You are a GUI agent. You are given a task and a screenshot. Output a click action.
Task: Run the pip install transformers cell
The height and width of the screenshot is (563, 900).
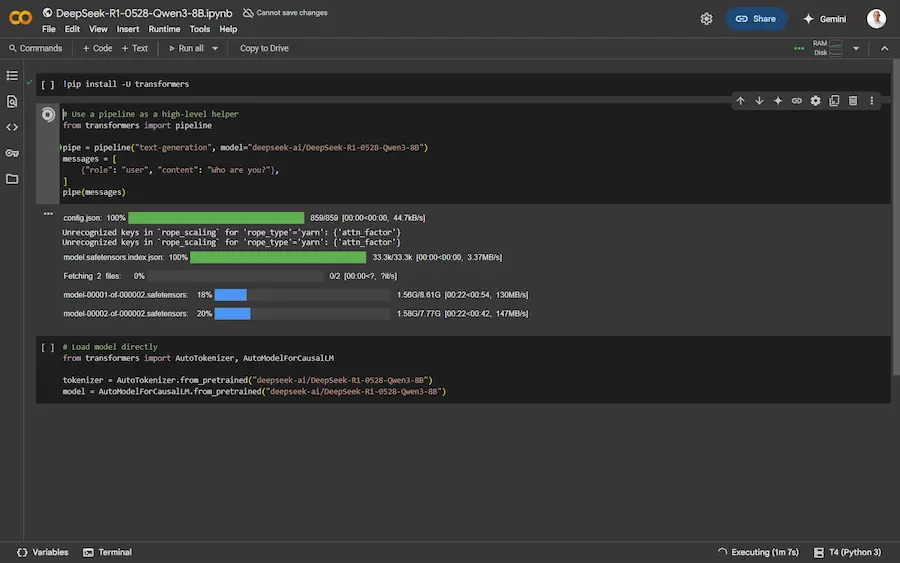click(48, 84)
